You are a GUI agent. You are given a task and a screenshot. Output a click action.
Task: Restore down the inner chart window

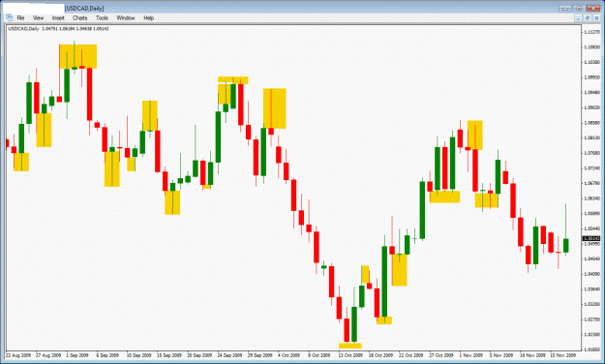coord(588,18)
